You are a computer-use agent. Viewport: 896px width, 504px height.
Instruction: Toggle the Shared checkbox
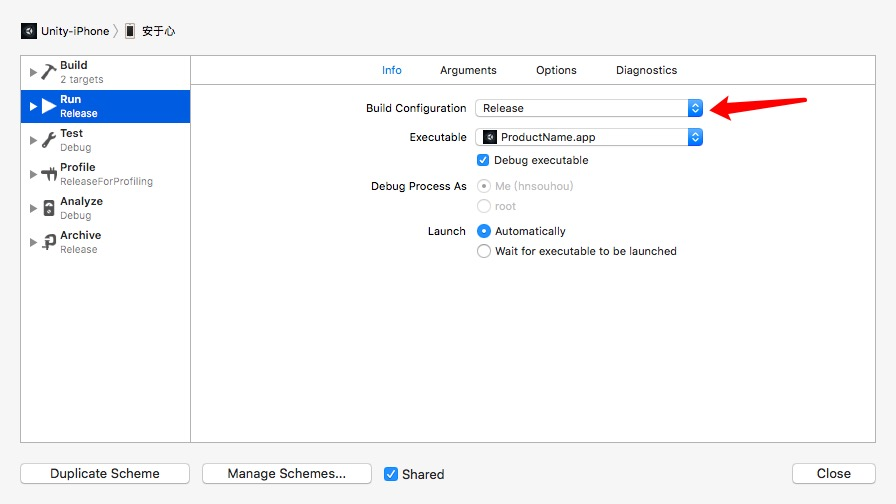pos(391,474)
